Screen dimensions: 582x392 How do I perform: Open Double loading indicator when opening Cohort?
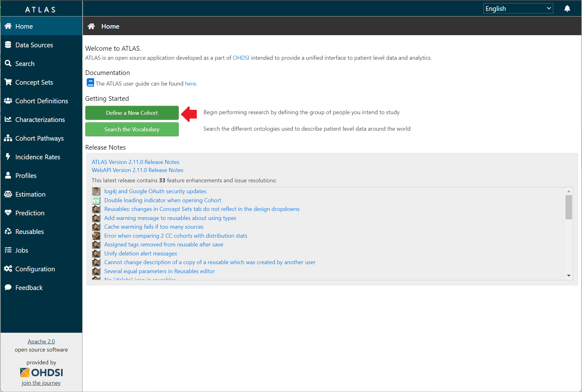(x=163, y=200)
